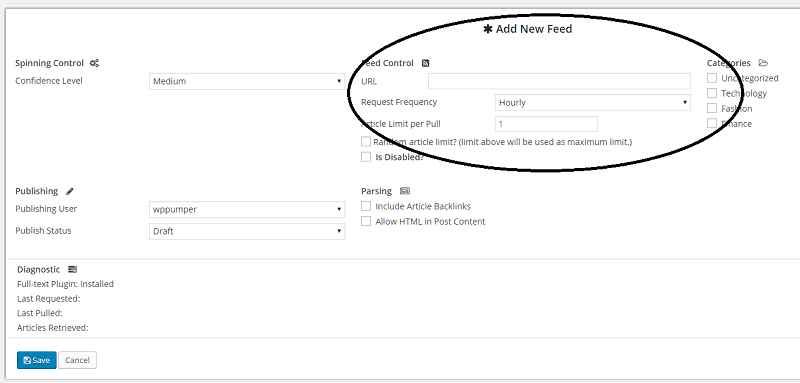The width and height of the screenshot is (800, 383).
Task: Check the Is Disabled option
Action: 366,157
